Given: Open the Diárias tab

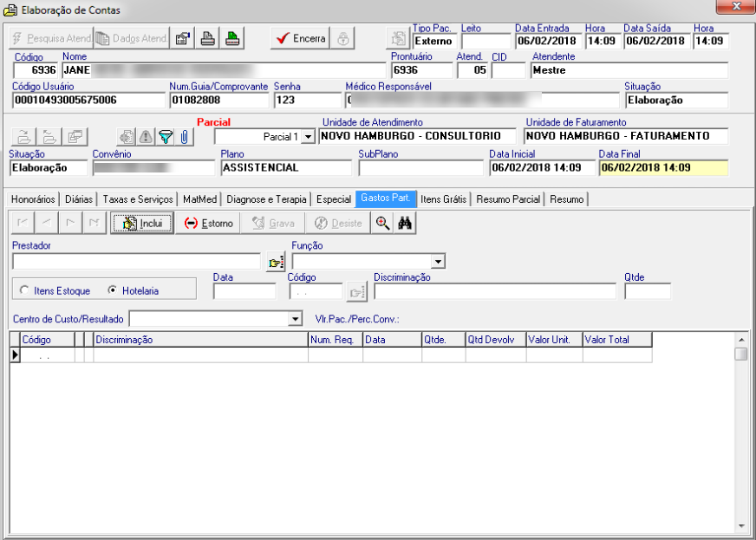Looking at the screenshot, I should [79, 199].
